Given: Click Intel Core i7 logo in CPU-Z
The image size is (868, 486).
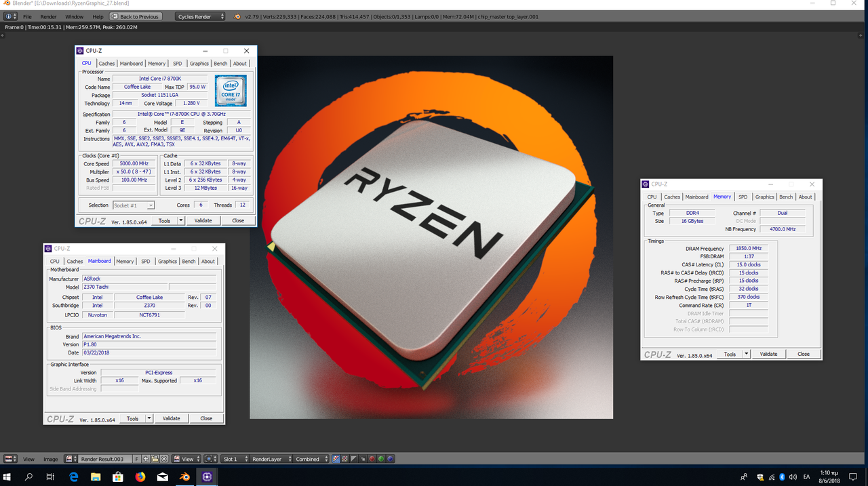Looking at the screenshot, I should click(x=231, y=91).
